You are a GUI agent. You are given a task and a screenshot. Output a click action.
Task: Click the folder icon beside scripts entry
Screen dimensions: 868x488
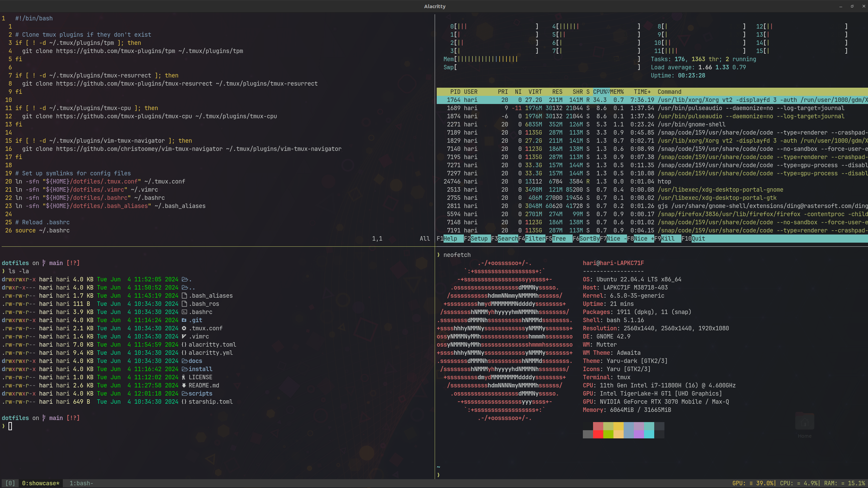pyautogui.click(x=185, y=394)
